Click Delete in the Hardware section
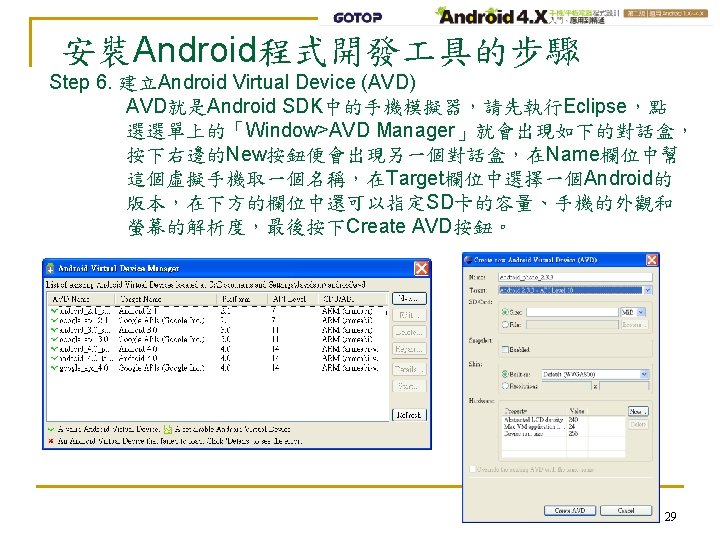720x540 pixels. pos(638,425)
